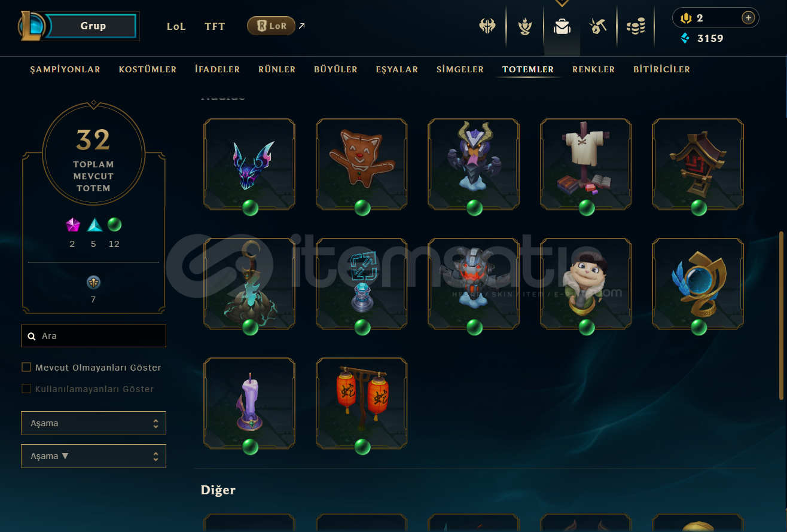
Task: Open the Collection backpack icon
Action: click(562, 26)
